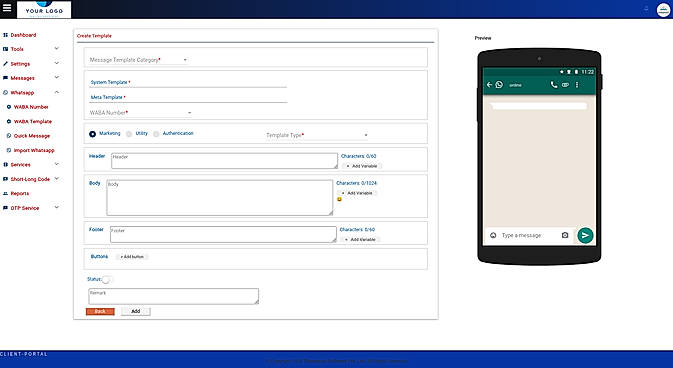This screenshot has height=368, width=673.
Task: Expand the Settings menu chevron
Action: (x=57, y=63)
